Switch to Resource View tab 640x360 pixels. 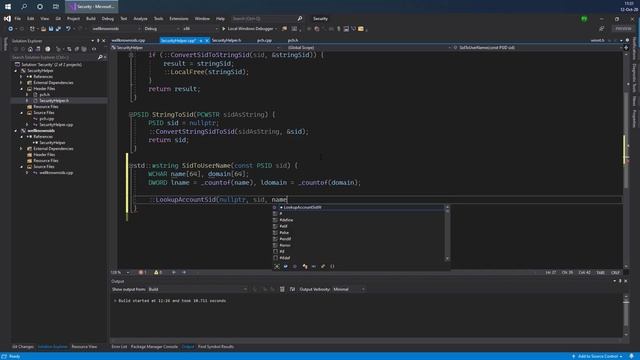point(84,347)
